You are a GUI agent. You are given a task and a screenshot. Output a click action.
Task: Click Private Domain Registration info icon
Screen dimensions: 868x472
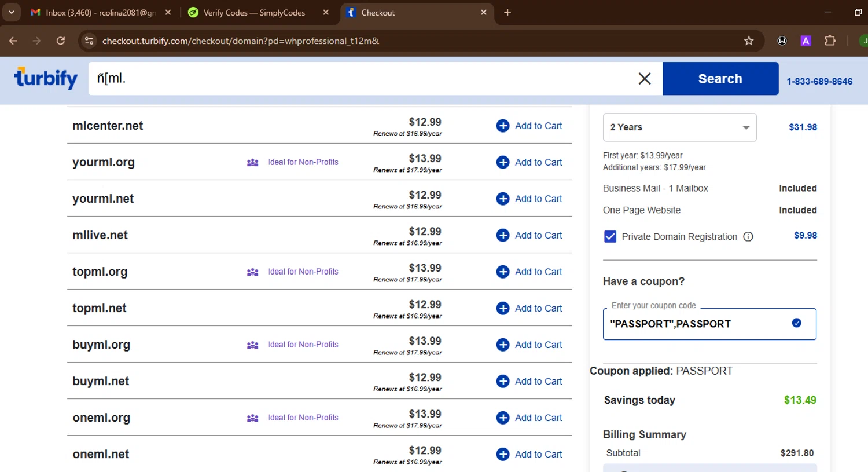748,236
